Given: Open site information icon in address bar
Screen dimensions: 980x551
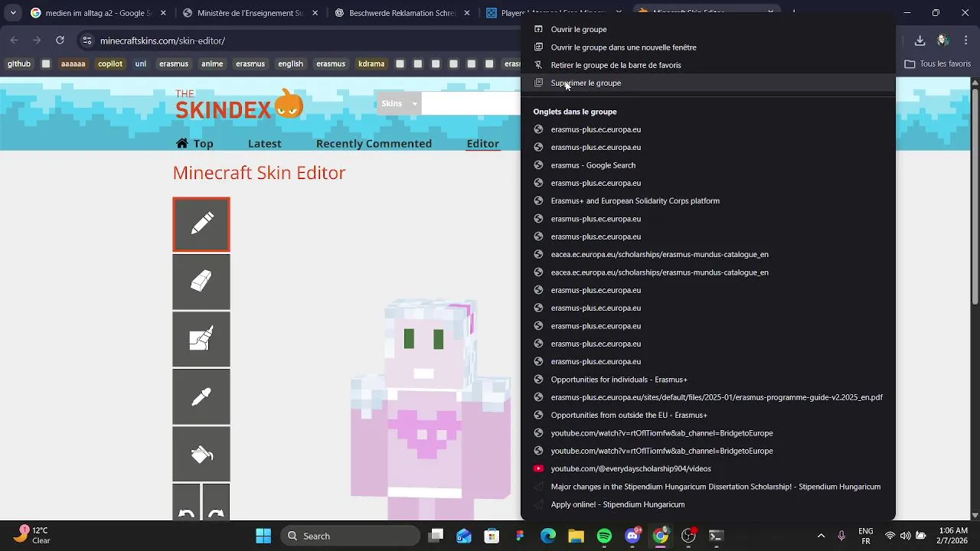Looking at the screenshot, I should click(87, 41).
